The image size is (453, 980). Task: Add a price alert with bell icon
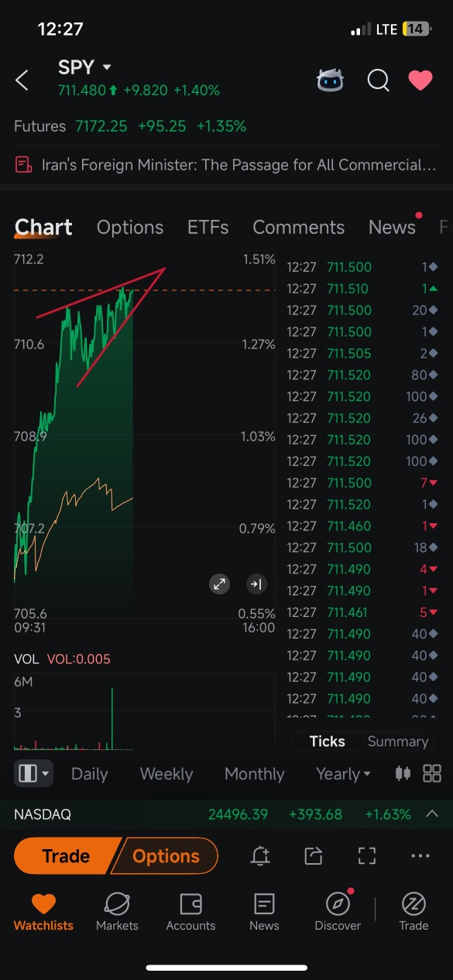pos(260,855)
